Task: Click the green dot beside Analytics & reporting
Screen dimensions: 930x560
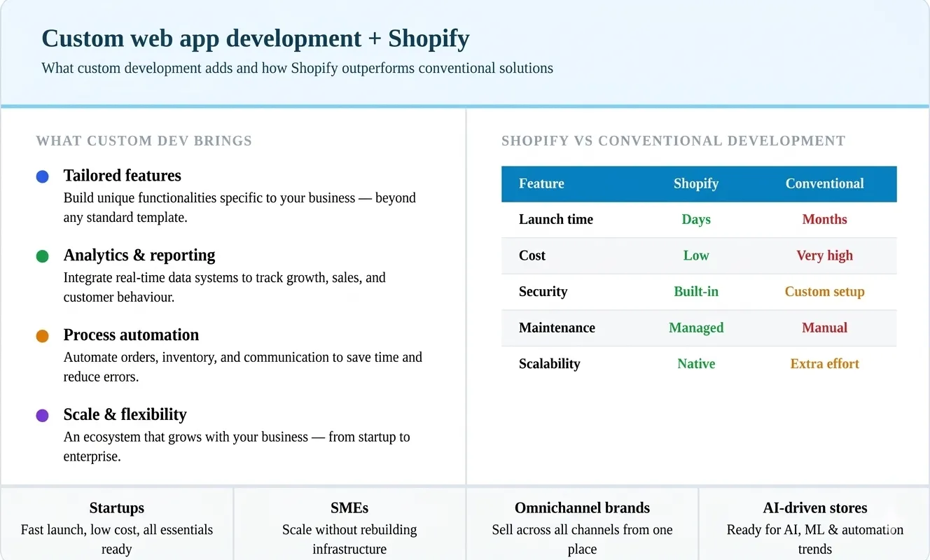Action: (42, 257)
